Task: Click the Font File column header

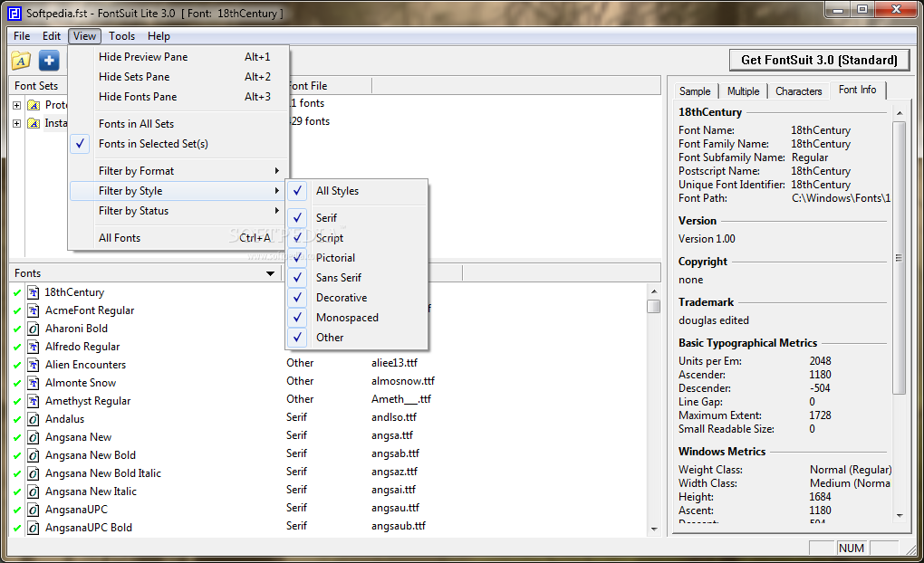Action: point(329,86)
